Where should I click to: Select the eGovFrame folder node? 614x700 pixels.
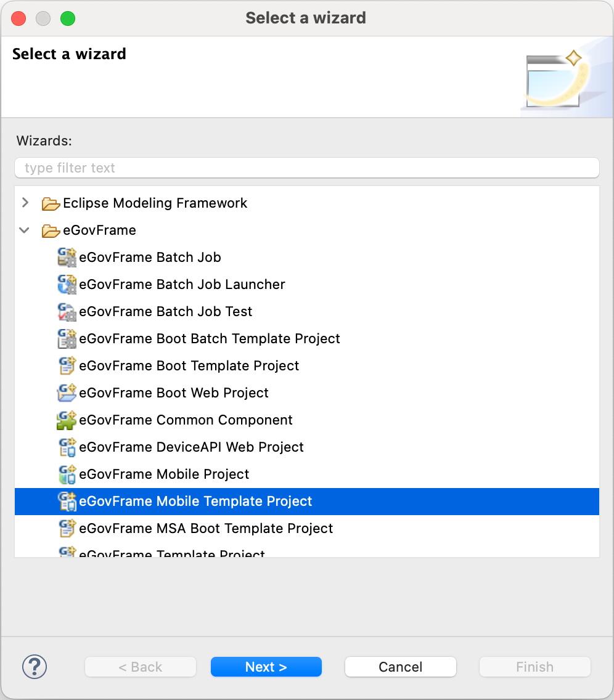[x=99, y=230]
